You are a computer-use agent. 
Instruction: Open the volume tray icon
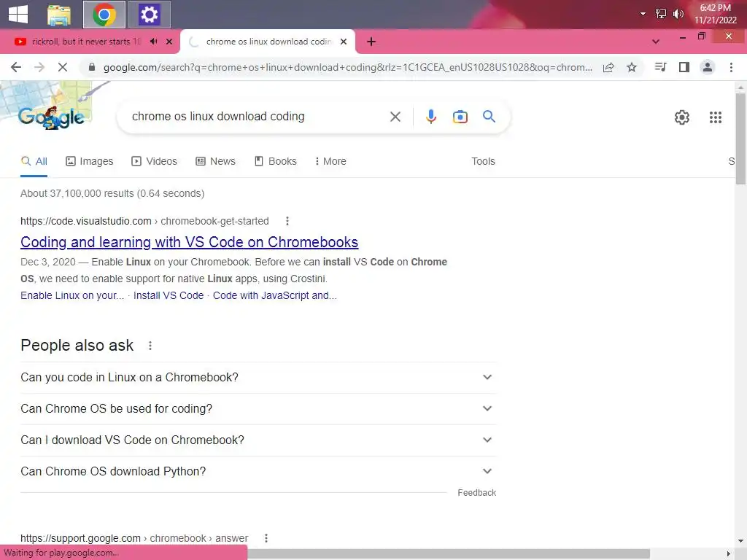tap(678, 14)
